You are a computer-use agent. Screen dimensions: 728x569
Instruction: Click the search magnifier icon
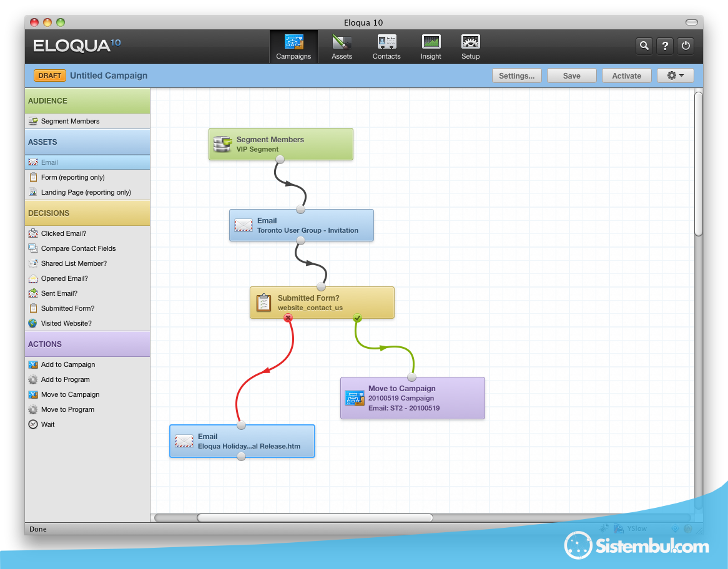click(644, 46)
